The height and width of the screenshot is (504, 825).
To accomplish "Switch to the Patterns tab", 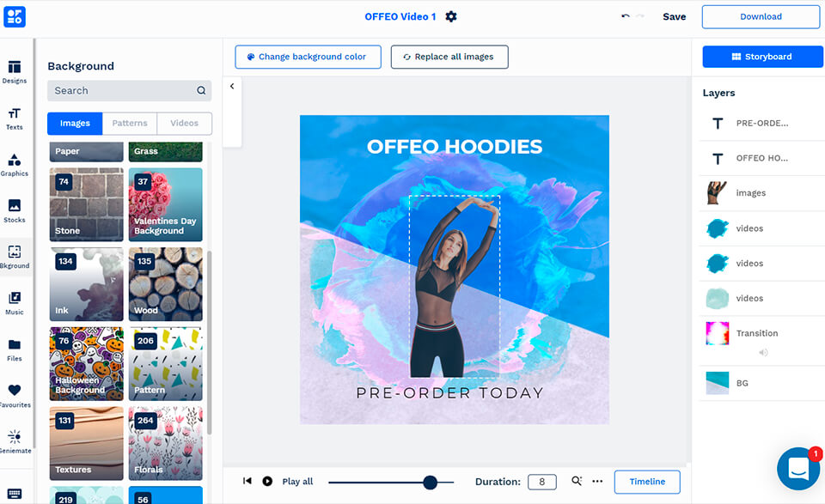I will coord(130,123).
